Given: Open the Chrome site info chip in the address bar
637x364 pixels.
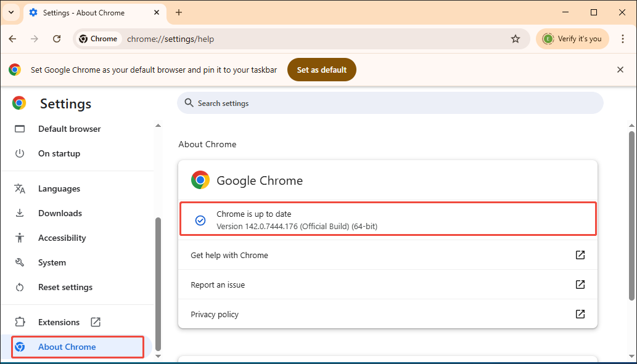Looking at the screenshot, I should pos(97,38).
